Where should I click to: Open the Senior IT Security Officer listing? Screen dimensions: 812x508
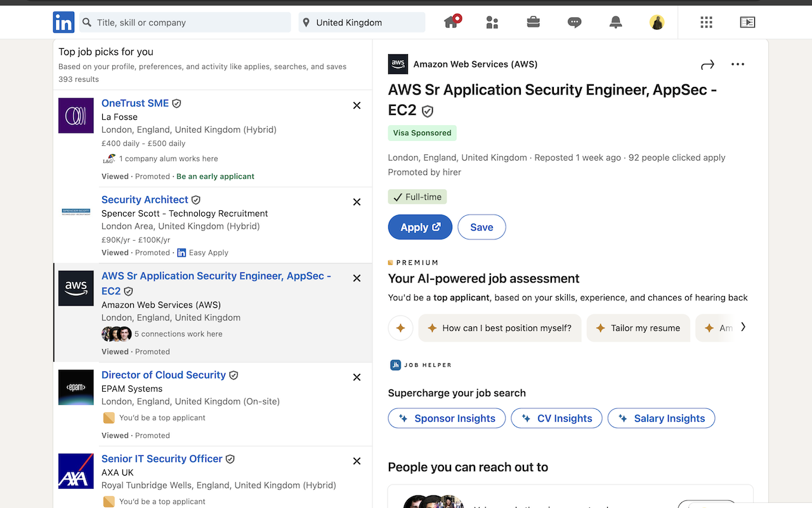click(x=162, y=459)
